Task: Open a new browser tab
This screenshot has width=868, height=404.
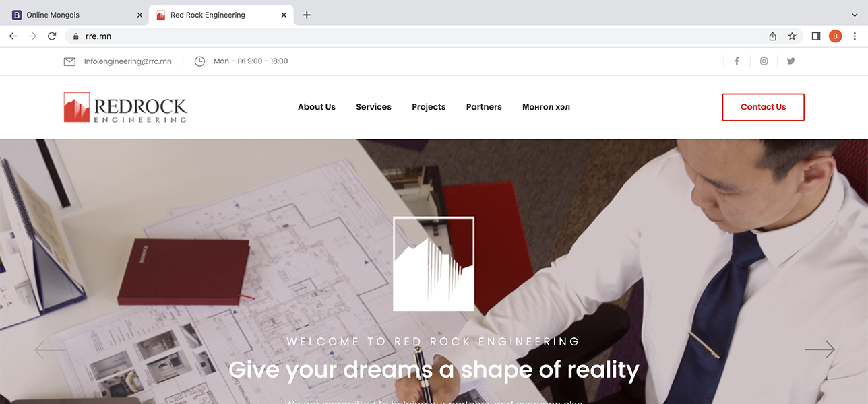Action: [x=307, y=15]
